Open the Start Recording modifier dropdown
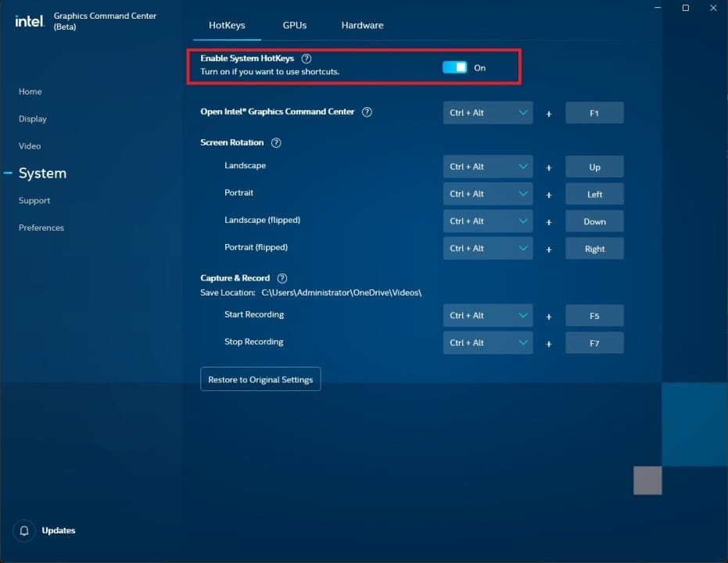728x563 pixels. pos(487,315)
